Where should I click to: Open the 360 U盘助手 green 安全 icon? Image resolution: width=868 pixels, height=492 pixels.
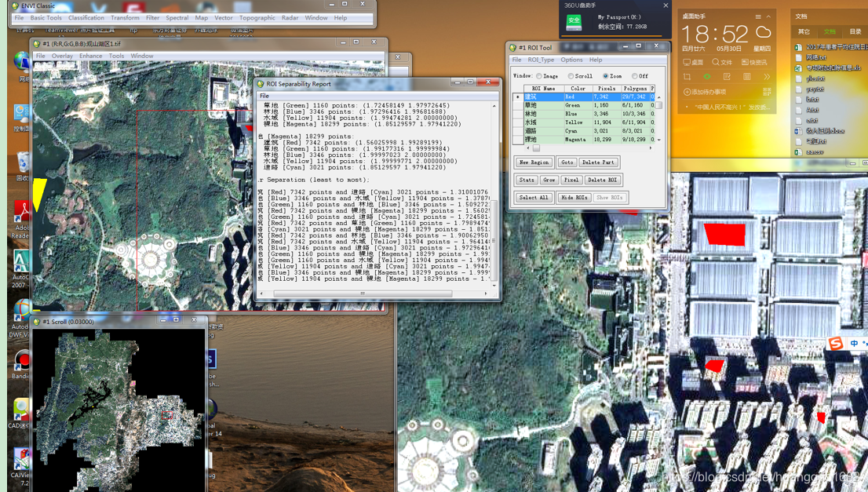click(574, 22)
